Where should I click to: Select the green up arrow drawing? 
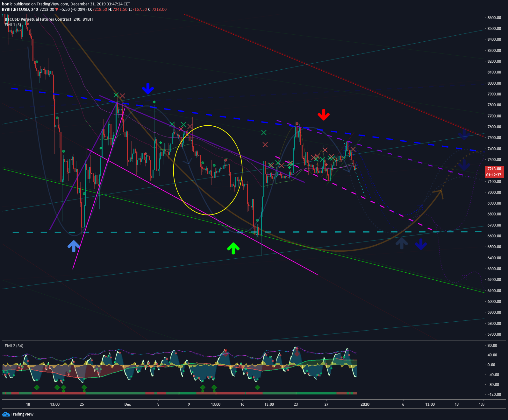233,248
